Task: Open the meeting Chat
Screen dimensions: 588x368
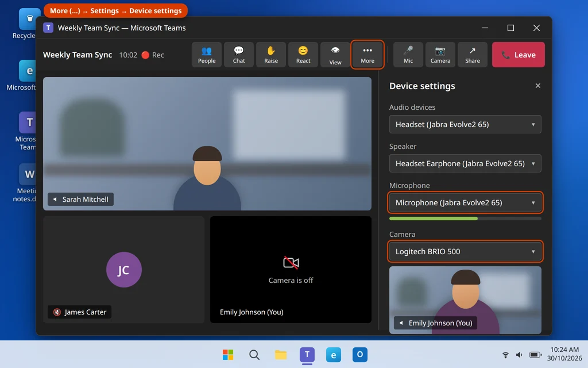Action: (x=239, y=55)
